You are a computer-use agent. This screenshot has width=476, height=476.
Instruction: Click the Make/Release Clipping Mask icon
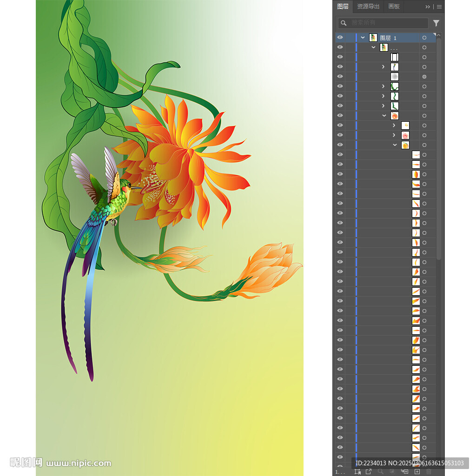392,471
